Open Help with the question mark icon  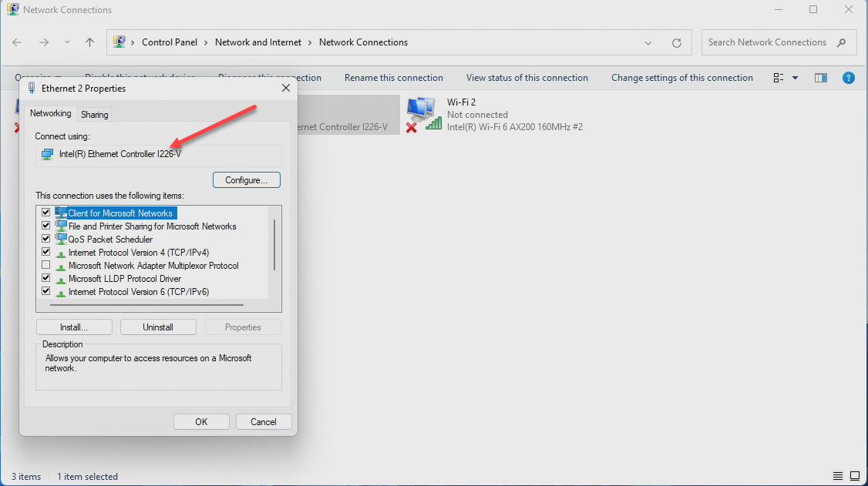[849, 77]
